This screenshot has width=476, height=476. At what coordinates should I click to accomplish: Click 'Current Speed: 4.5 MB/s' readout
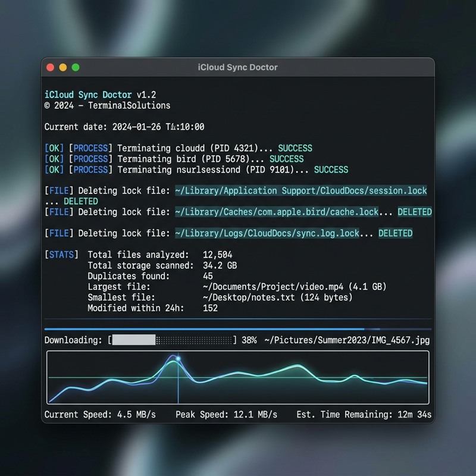[x=100, y=415]
